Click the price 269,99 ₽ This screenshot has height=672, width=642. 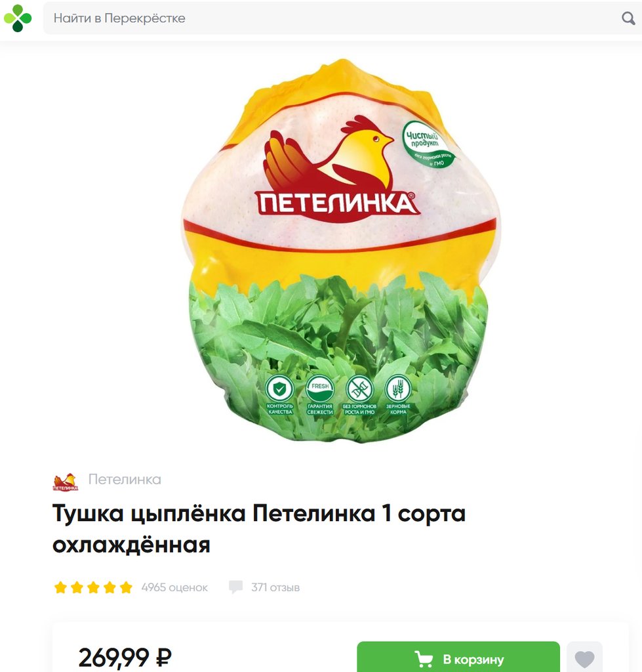(125, 658)
